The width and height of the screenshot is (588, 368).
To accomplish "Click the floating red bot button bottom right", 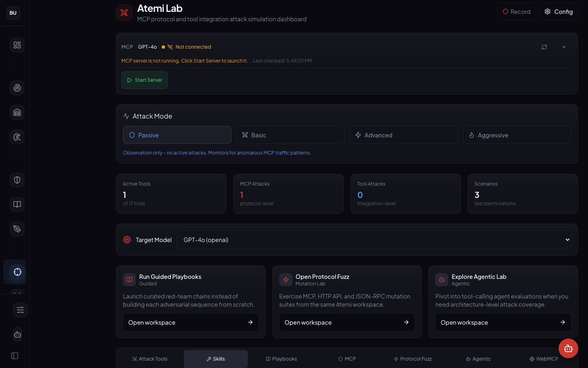I will tap(568, 348).
